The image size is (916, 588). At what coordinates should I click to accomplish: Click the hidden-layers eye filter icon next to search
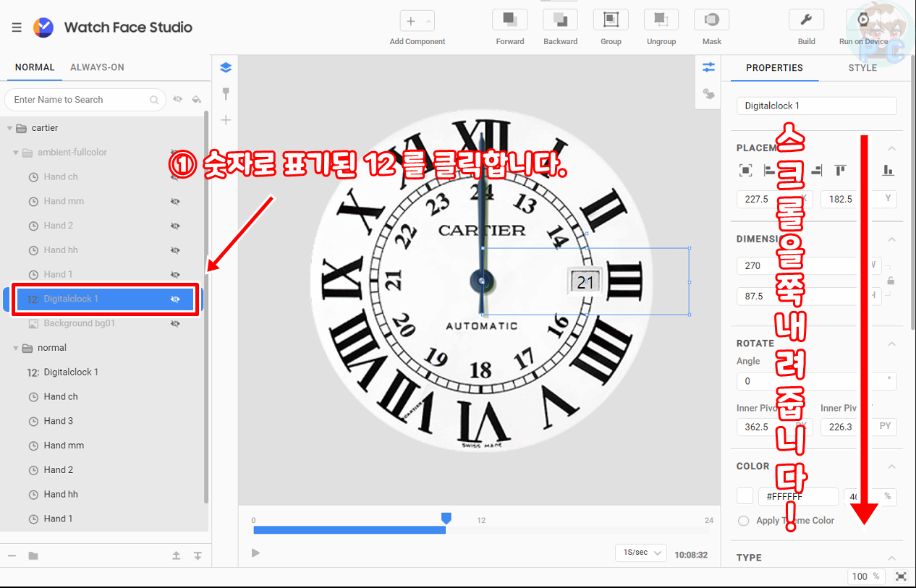tap(177, 100)
